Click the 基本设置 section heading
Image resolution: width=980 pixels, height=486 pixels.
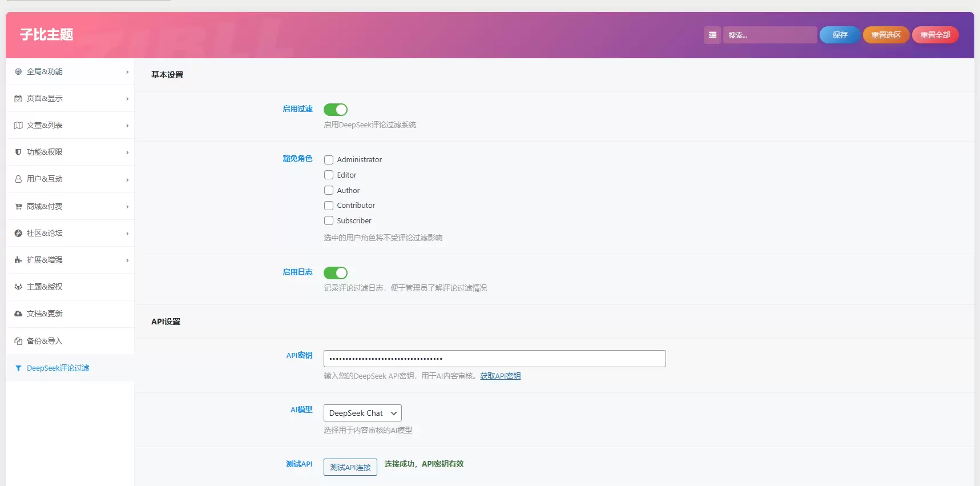(167, 75)
